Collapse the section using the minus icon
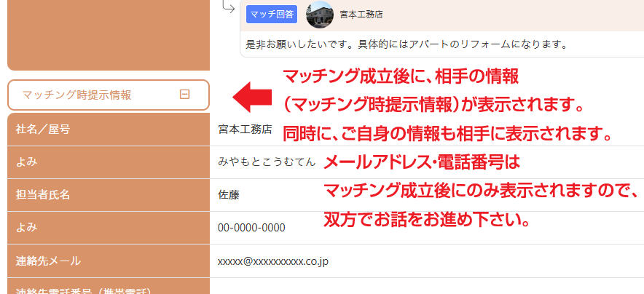The width and height of the screenshot is (644, 294). pyautogui.click(x=185, y=95)
